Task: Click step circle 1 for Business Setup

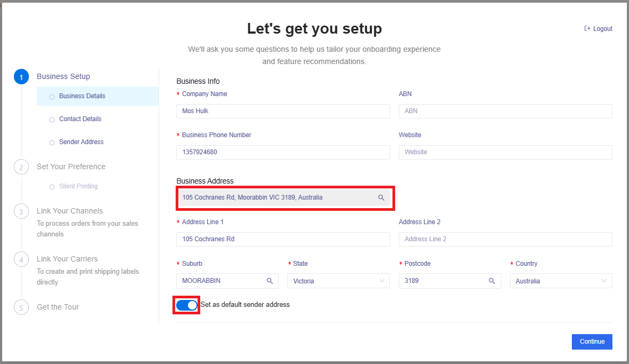Action: point(21,76)
